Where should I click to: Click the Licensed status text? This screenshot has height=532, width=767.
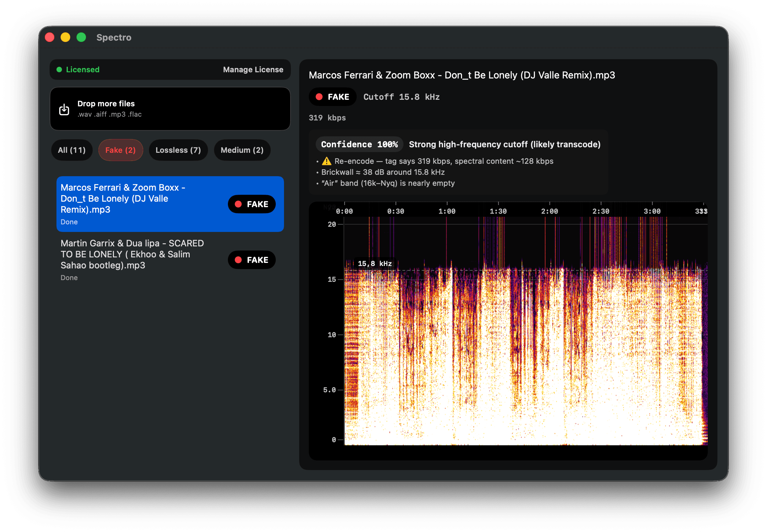83,70
